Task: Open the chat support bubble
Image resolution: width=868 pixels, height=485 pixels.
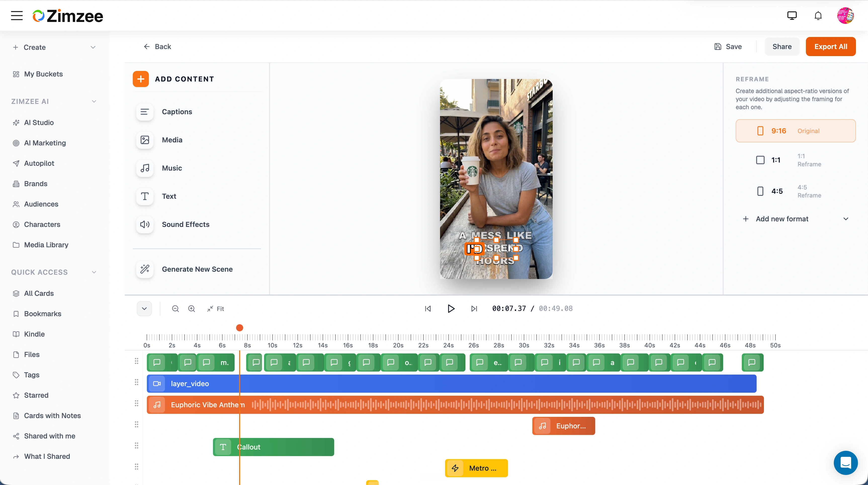Action: tap(846, 463)
